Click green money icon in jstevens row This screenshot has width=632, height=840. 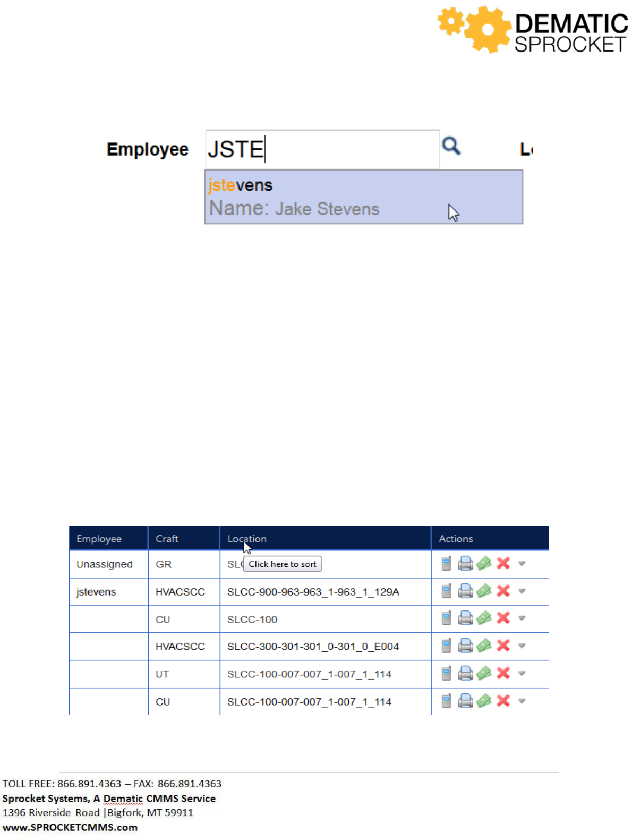click(484, 591)
